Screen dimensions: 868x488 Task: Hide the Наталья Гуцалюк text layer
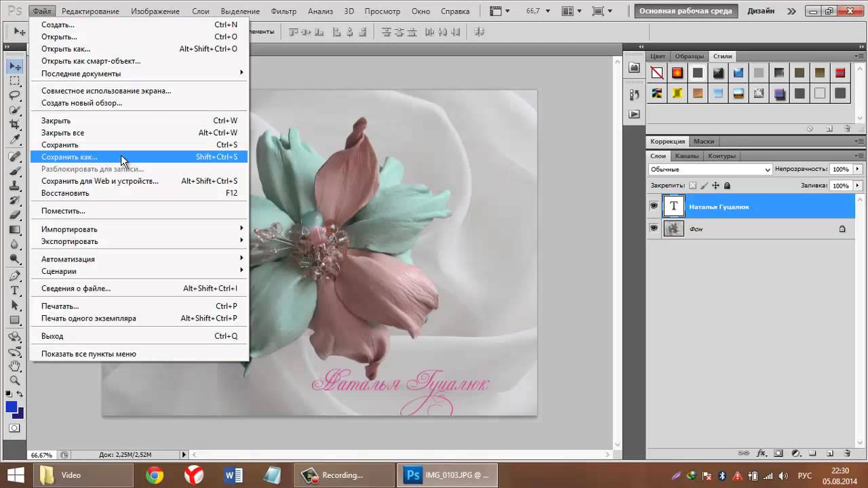(x=654, y=206)
